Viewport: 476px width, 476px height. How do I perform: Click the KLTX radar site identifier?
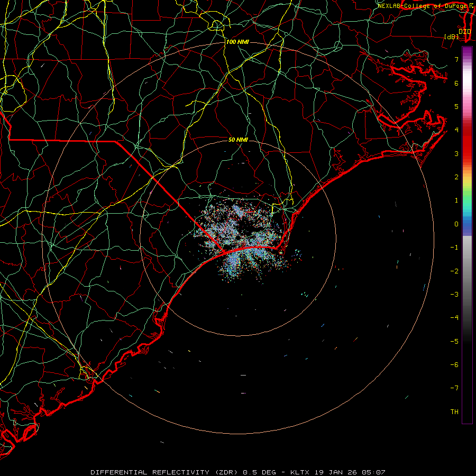300,472
